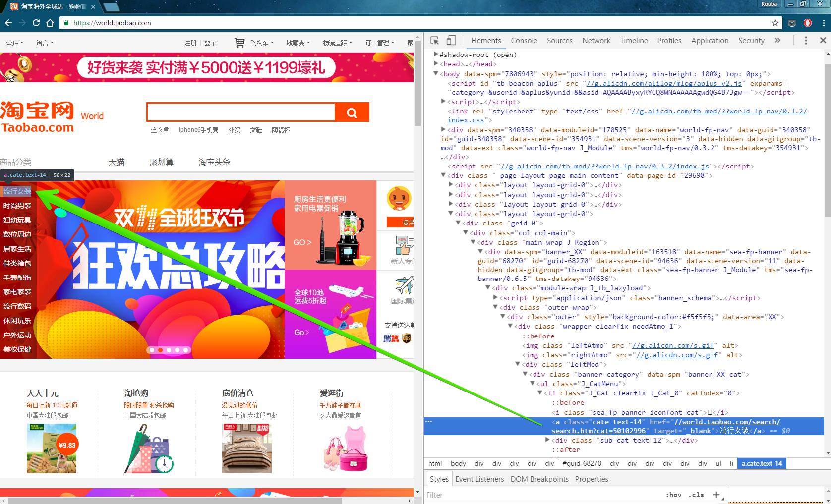Open the Network tab
The image size is (831, 504).
click(x=596, y=41)
